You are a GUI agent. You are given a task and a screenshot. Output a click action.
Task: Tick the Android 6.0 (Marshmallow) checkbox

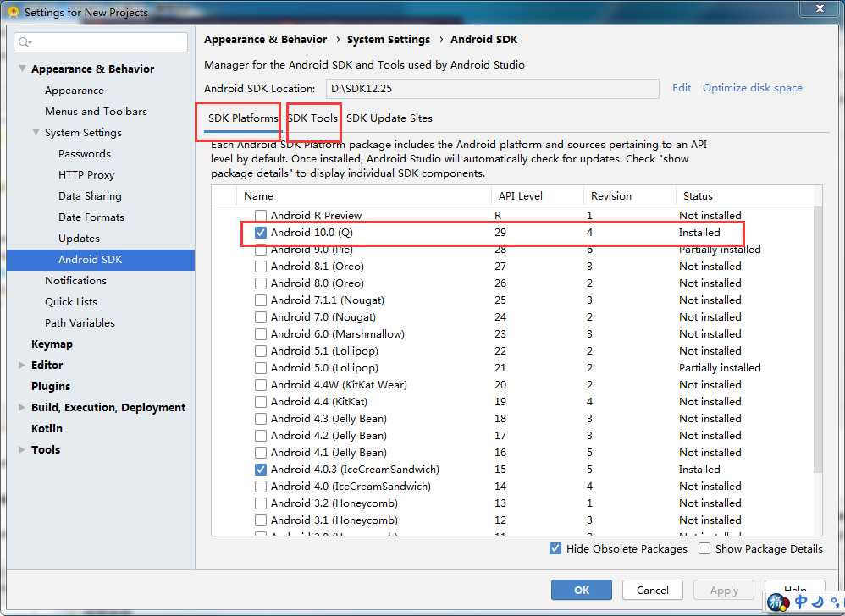pyautogui.click(x=261, y=334)
